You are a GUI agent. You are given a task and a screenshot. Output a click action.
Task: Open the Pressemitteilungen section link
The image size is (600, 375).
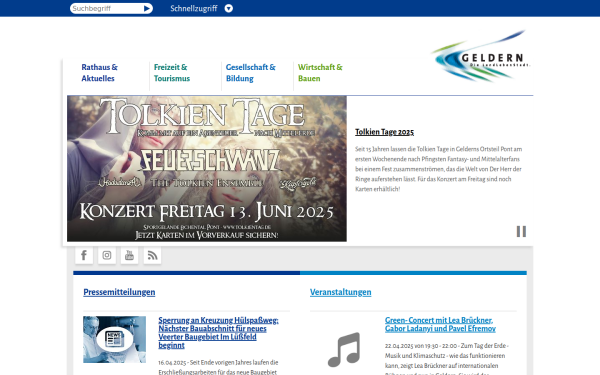tap(119, 292)
